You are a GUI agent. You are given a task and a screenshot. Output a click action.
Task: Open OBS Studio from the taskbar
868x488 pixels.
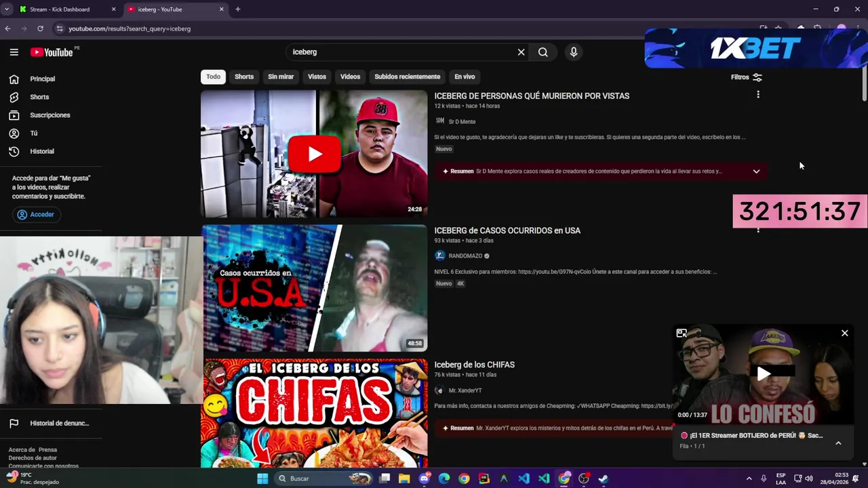(584, 479)
